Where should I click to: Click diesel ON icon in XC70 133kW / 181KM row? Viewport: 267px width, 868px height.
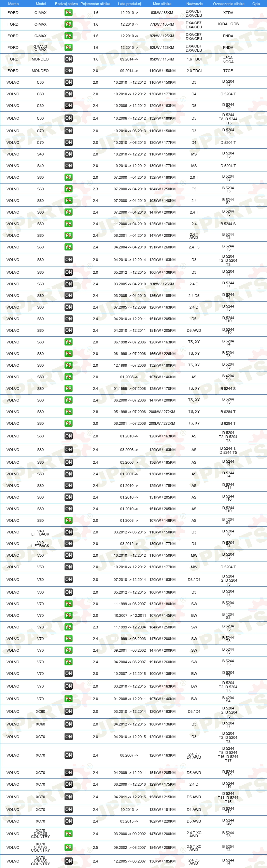click(69, 810)
